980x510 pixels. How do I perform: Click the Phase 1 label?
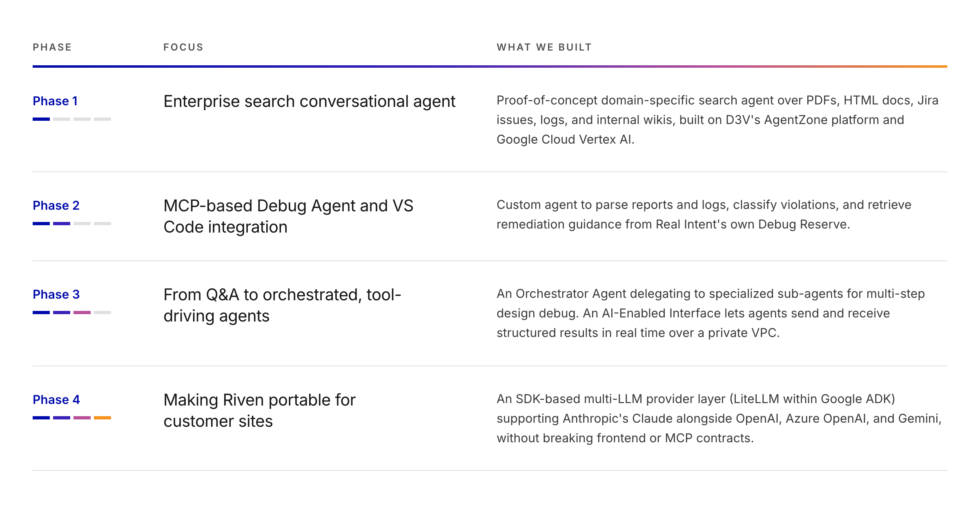click(x=55, y=101)
